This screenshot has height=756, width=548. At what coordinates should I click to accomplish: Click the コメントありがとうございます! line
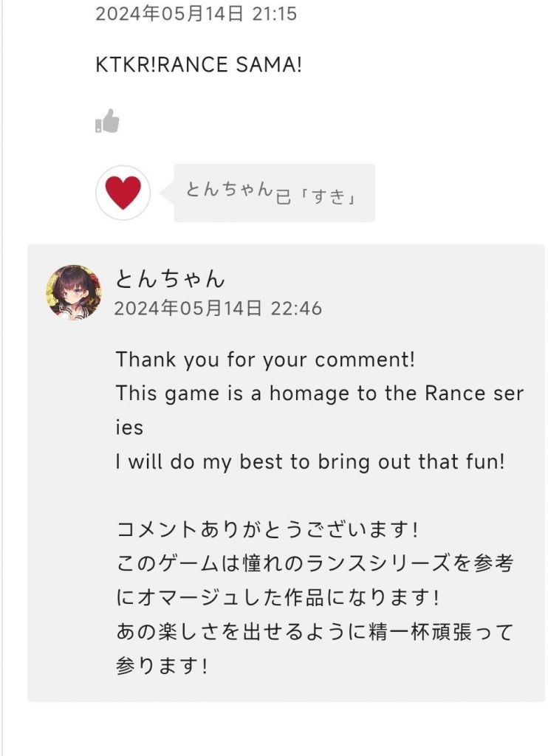point(268,529)
